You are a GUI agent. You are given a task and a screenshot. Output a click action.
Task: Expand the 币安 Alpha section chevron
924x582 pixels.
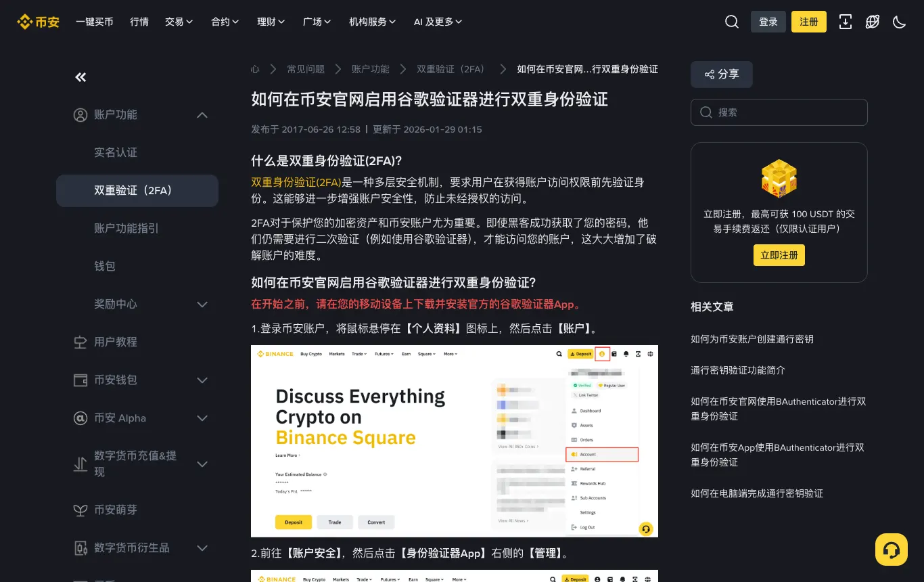tap(202, 418)
